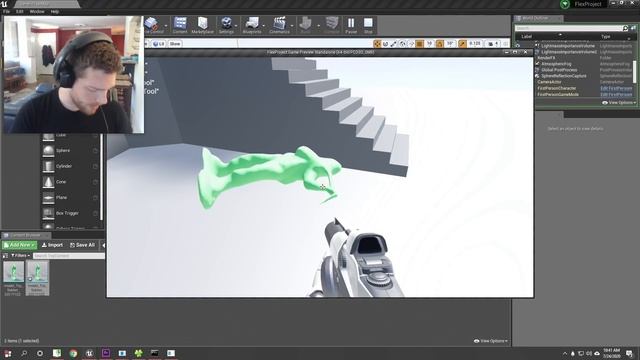The image size is (640, 360).
Task: Sort World Outliner by Type column
Action: pos(605,36)
